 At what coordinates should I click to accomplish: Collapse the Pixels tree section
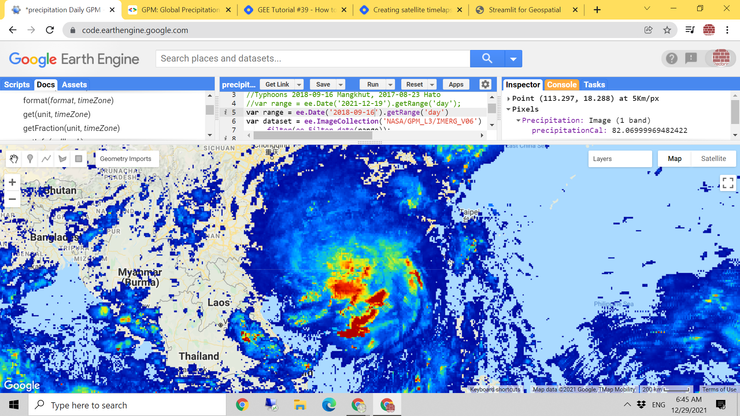pos(508,109)
